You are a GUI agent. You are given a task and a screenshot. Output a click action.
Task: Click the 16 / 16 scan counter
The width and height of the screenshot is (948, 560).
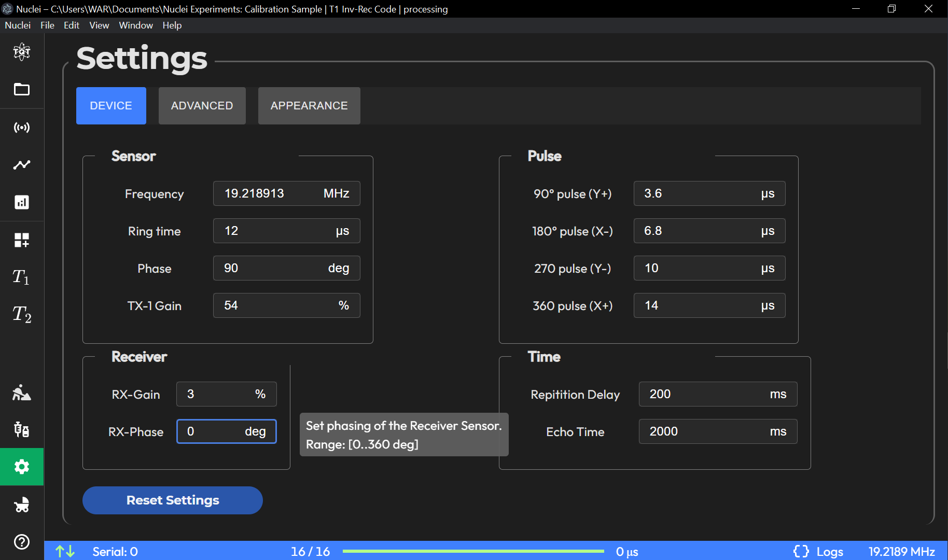pyautogui.click(x=310, y=551)
